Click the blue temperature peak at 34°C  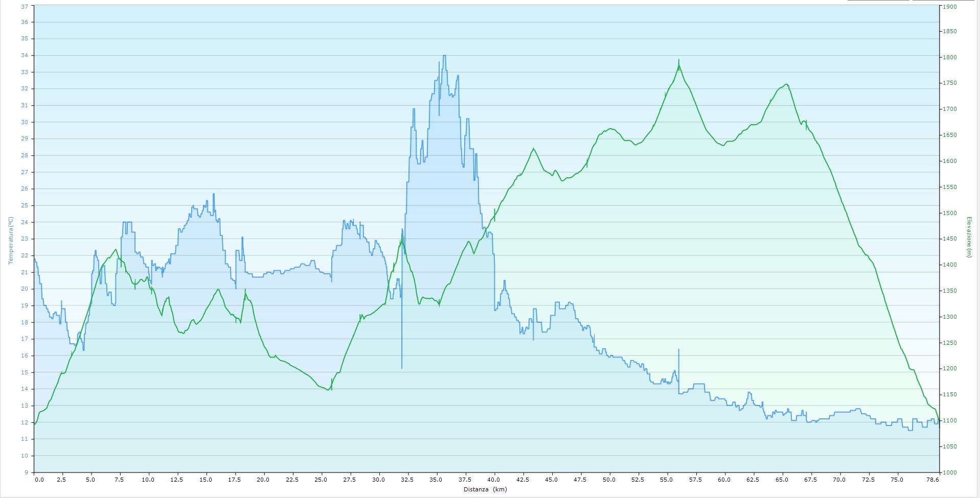coord(444,56)
